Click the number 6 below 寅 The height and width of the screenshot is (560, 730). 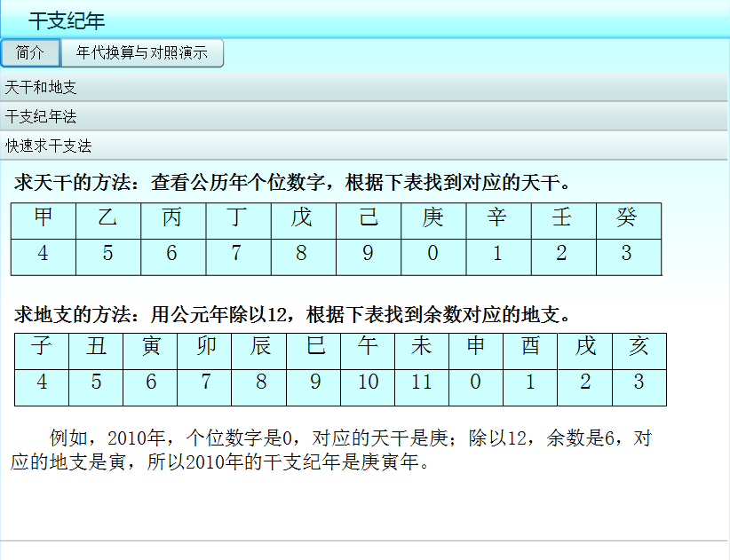pos(150,383)
